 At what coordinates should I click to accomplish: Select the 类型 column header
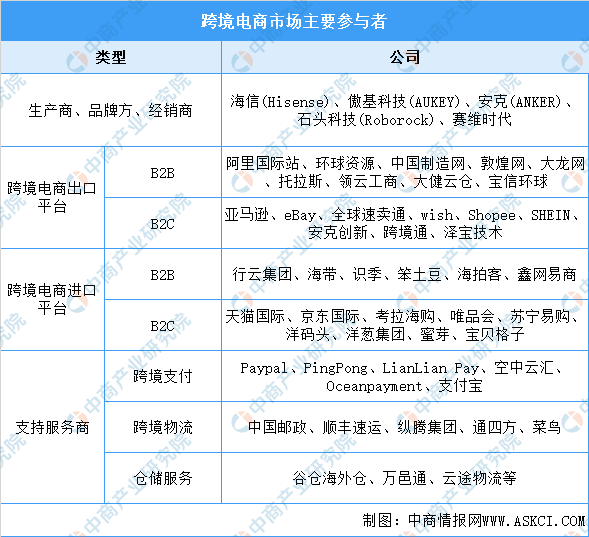coord(111,57)
